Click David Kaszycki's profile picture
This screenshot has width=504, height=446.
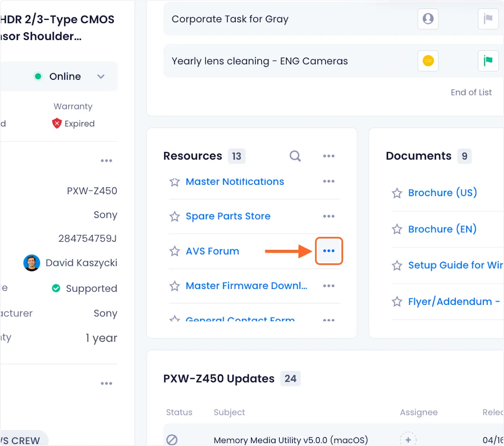click(31, 263)
